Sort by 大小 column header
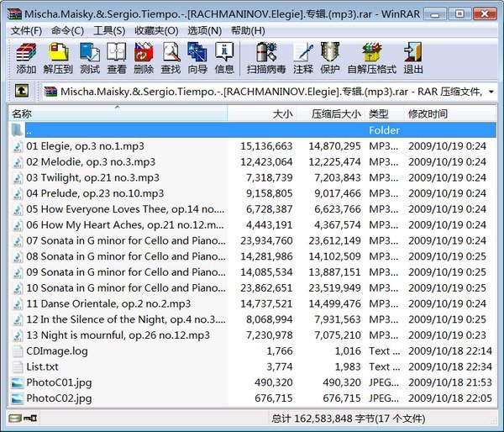The image size is (504, 432). click(x=261, y=113)
